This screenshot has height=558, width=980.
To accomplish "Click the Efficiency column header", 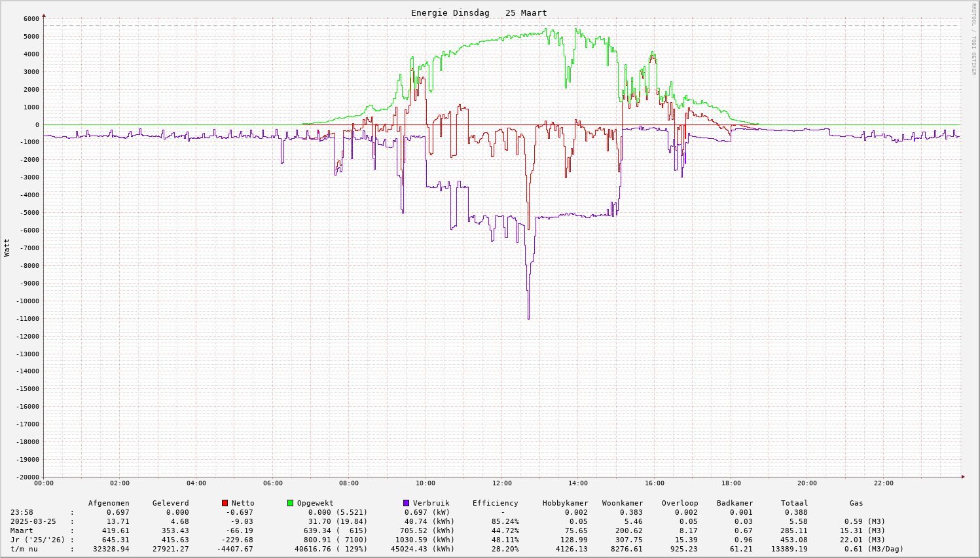I will [495, 503].
